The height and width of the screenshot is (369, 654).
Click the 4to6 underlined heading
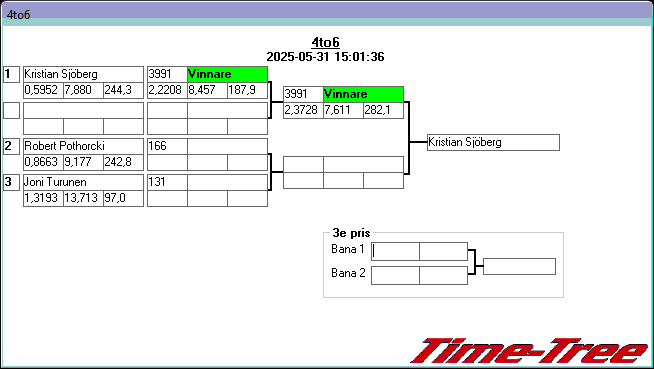click(x=325, y=42)
